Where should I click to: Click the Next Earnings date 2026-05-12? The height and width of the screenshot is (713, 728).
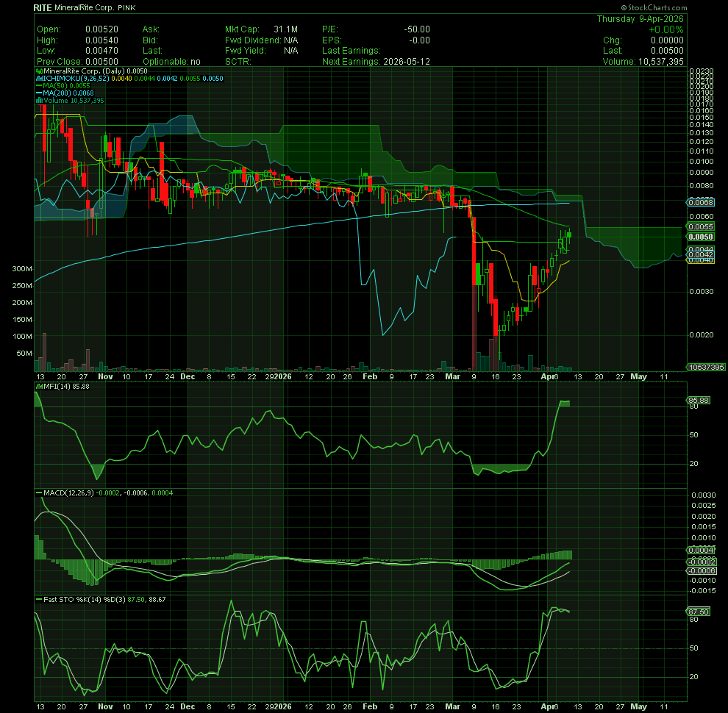click(407, 62)
